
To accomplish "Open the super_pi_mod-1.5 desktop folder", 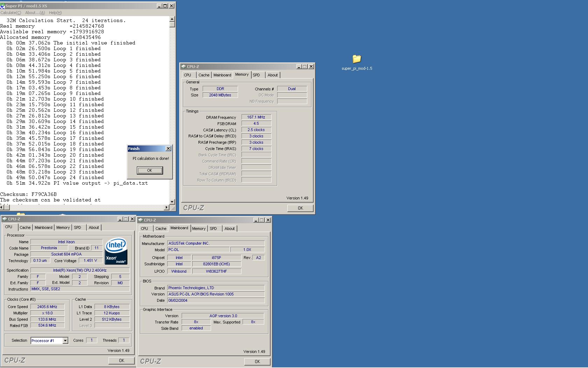I will 357,62.
